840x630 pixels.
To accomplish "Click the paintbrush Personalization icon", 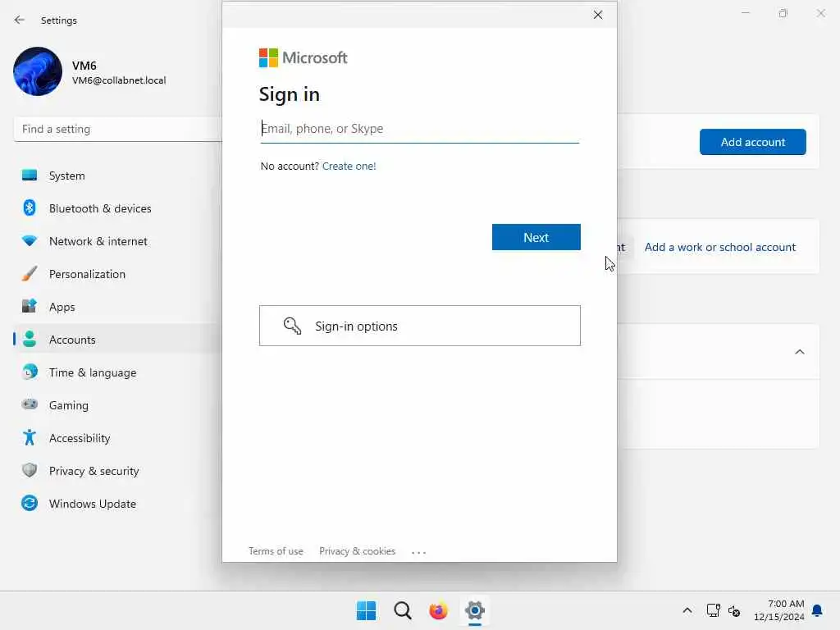I will [x=30, y=274].
